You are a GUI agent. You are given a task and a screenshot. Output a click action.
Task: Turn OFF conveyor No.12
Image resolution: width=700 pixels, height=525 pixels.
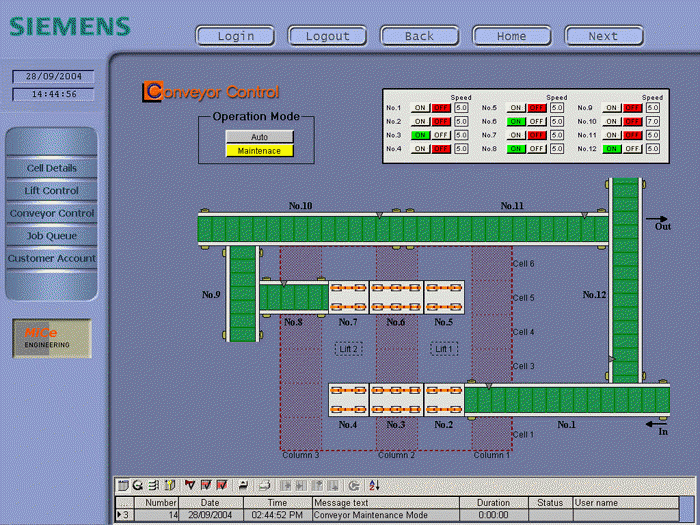[633, 148]
